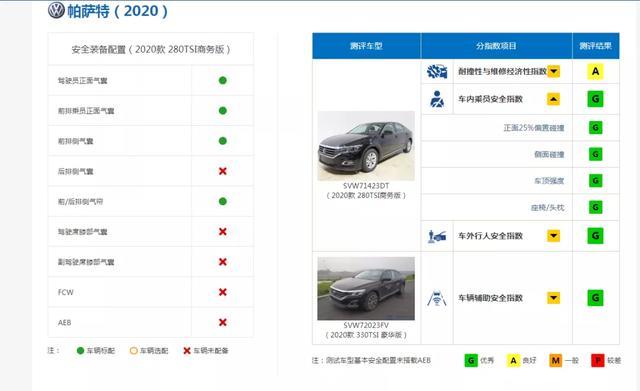Viewport: 640px width, 391px height.
Task: Open the SVW71423DT 280TSI car photo
Action: point(366,146)
